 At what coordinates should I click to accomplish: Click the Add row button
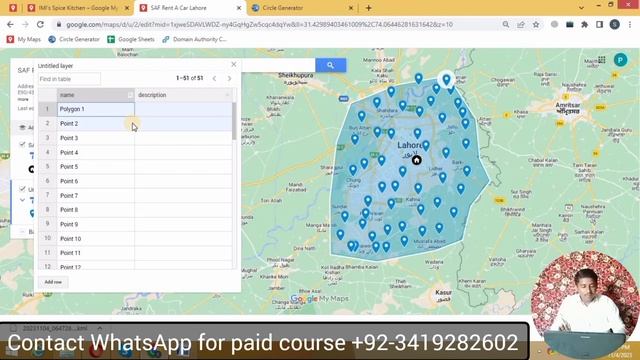click(x=53, y=282)
